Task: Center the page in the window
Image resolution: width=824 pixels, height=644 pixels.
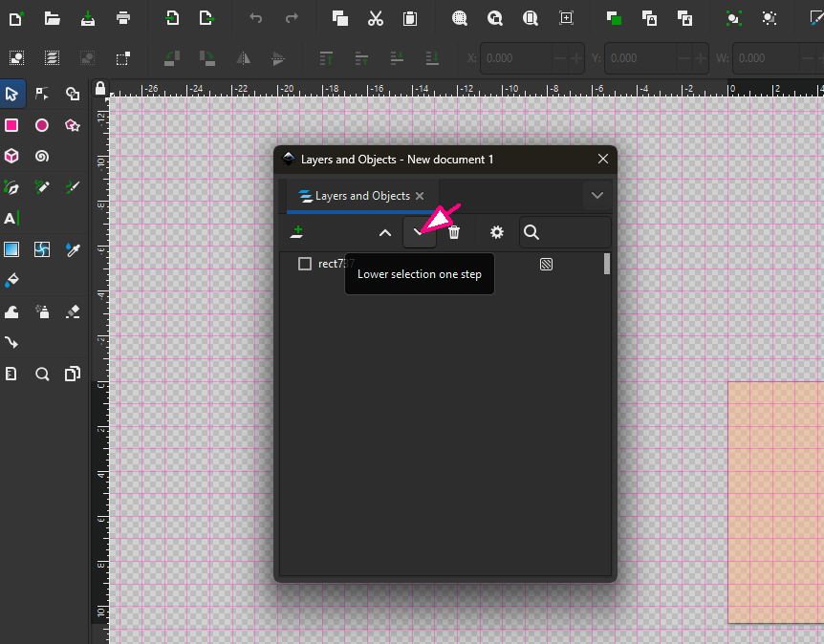Action: pos(566,18)
